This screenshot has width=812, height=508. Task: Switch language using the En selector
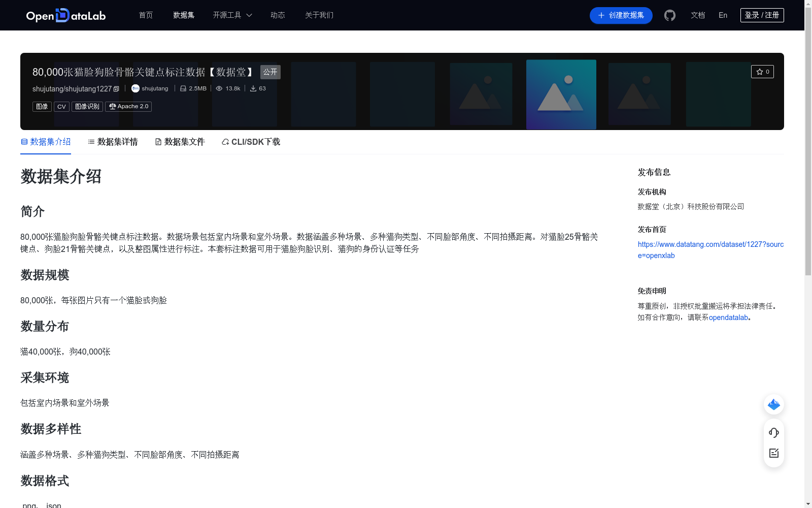(x=722, y=15)
